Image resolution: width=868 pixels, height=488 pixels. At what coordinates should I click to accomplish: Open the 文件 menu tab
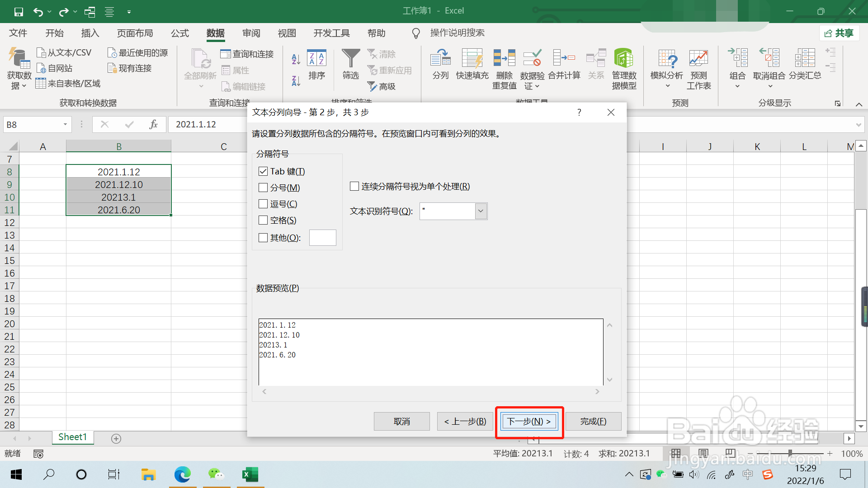[x=18, y=33]
